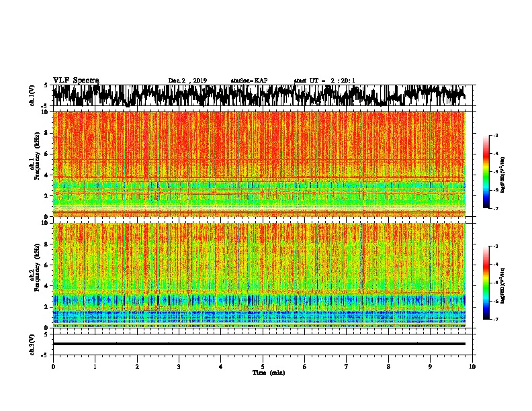Click time axis tick label "8"
The height and width of the screenshot is (411, 532).
click(388, 367)
